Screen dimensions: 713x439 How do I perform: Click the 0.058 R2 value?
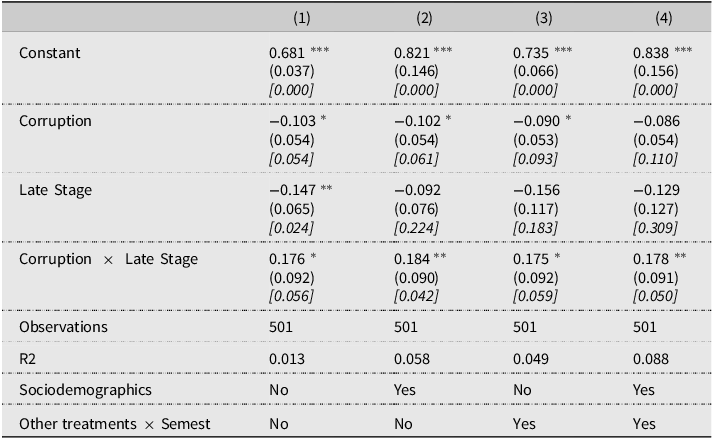point(412,359)
